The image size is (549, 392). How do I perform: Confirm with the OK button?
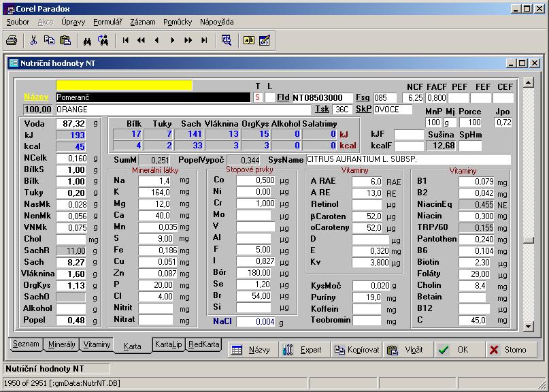[459, 350]
